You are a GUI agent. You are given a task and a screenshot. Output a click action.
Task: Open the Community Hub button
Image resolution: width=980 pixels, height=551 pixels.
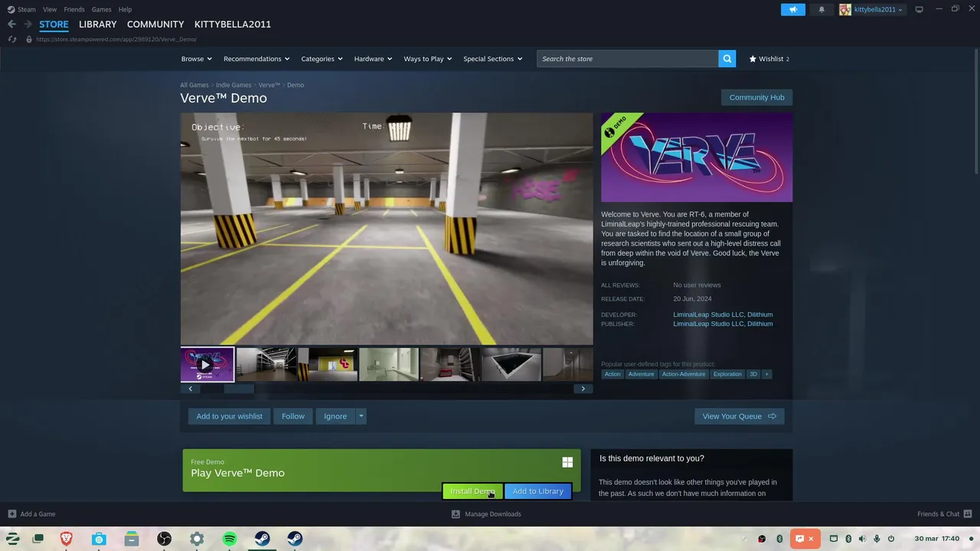(756, 97)
